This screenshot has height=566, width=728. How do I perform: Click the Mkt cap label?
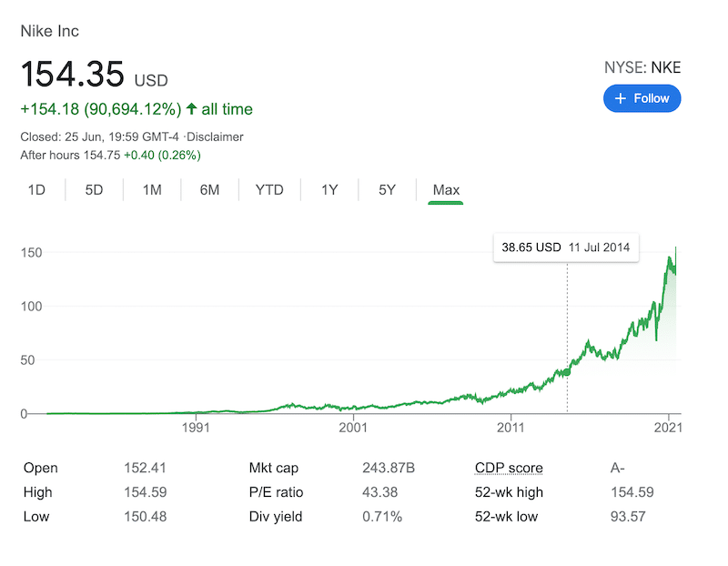click(x=274, y=468)
